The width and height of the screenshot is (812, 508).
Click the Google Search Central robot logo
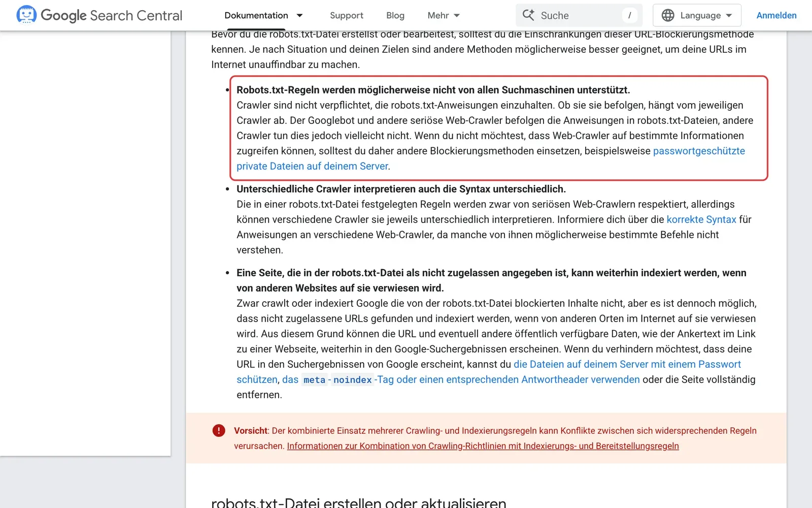pos(26,15)
